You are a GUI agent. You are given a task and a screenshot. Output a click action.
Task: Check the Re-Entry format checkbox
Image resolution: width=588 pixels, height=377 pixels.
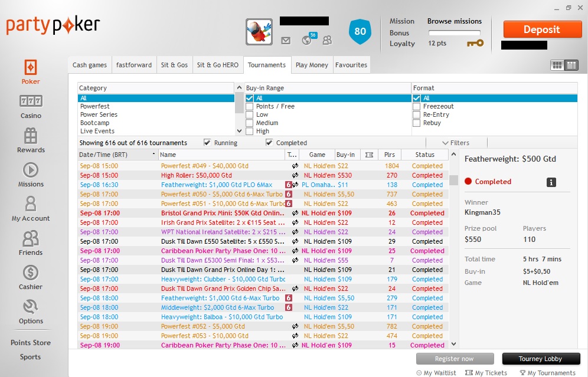(x=416, y=114)
